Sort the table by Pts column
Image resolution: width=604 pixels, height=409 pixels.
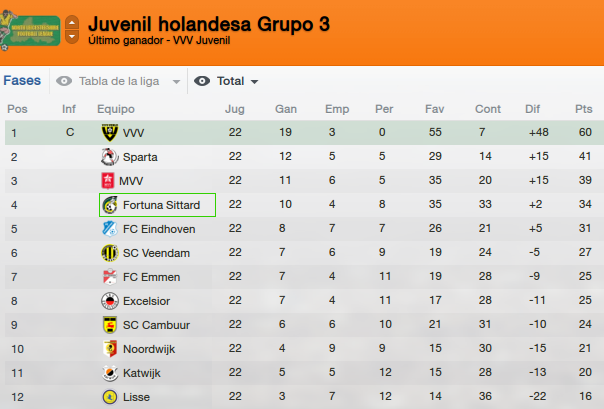tap(584, 109)
